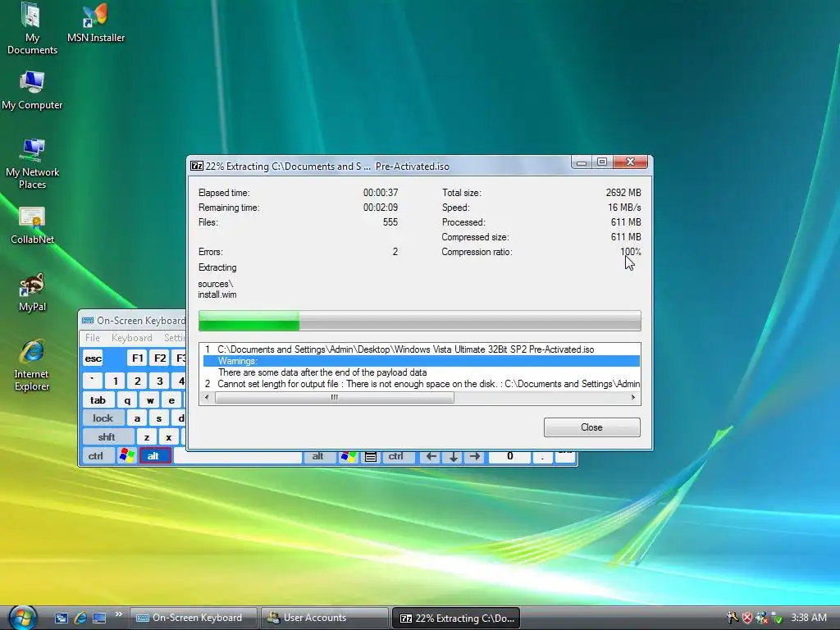Toggle the lock key on keyboard
Screen dimensions: 840x630
103,418
